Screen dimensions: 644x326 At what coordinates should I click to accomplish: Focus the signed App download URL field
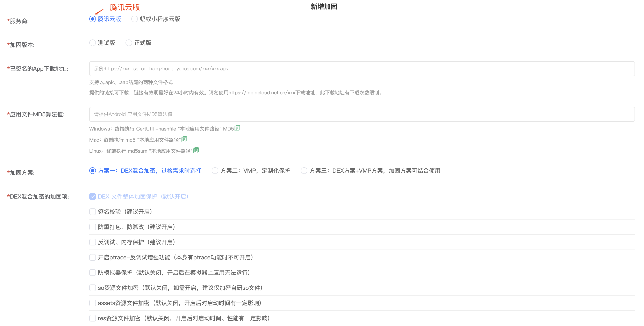point(362,69)
